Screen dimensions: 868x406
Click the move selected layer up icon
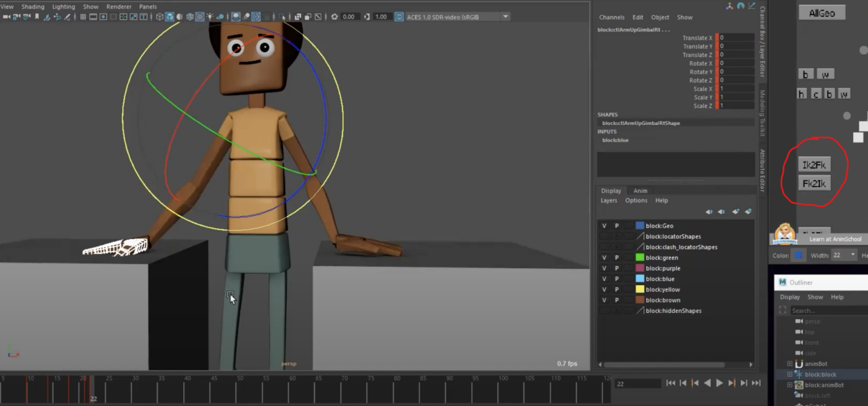[709, 211]
